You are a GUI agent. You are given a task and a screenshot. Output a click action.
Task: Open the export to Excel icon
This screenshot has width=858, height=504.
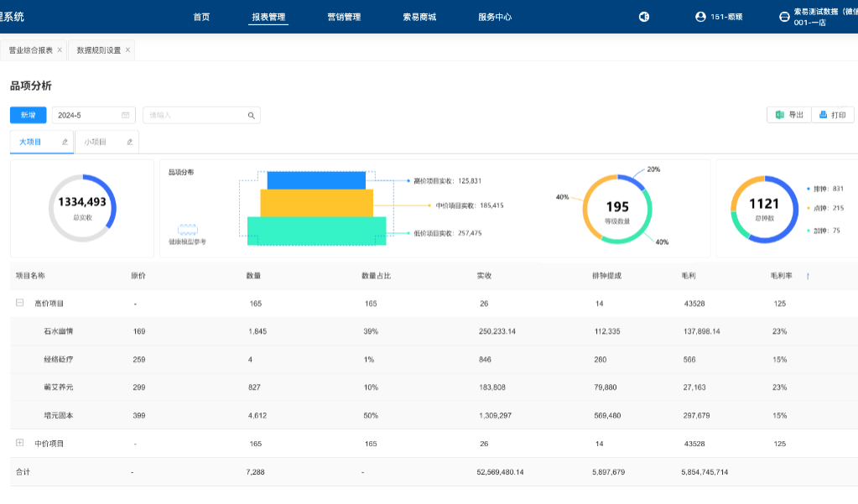pos(779,115)
